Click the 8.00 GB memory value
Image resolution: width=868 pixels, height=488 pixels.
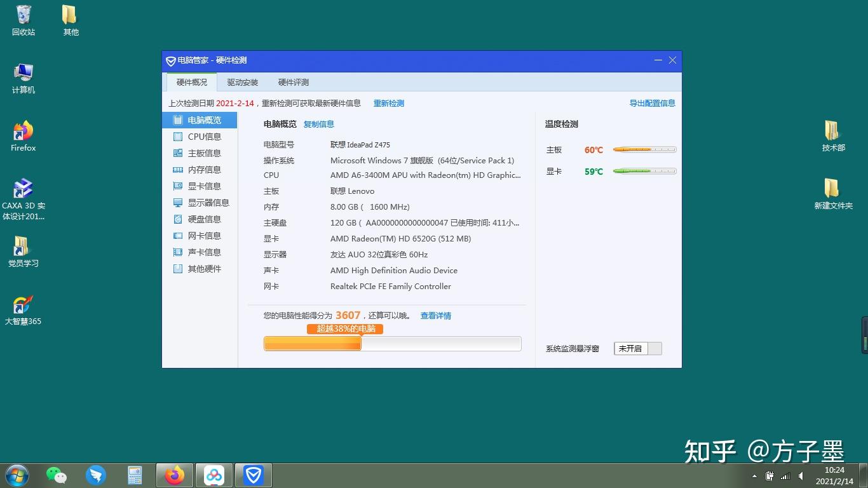click(370, 207)
